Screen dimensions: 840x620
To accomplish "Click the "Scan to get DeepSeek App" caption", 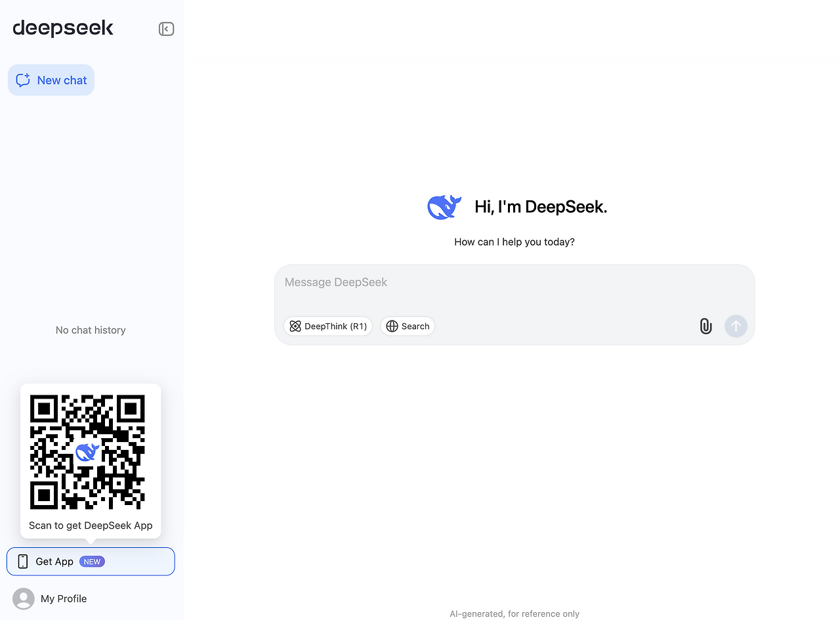I will tap(91, 525).
